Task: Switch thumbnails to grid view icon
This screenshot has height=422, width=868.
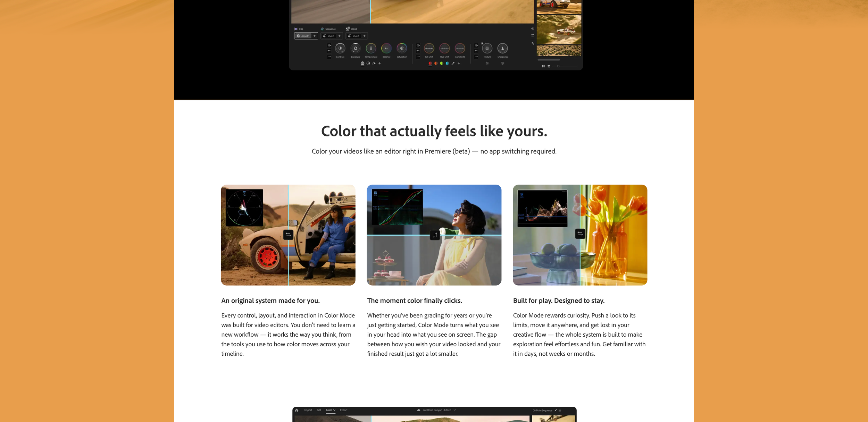Action: coord(543,66)
